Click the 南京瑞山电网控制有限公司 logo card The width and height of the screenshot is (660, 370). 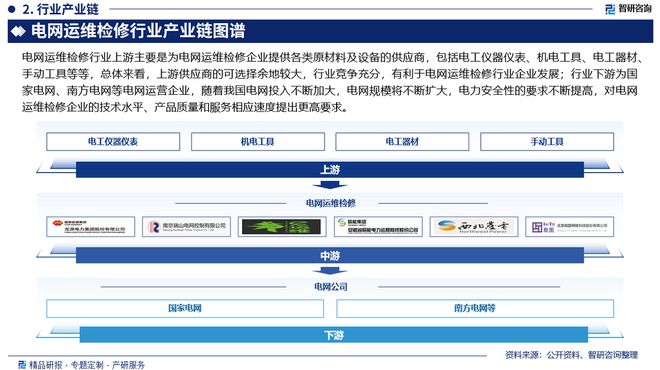[x=186, y=227]
